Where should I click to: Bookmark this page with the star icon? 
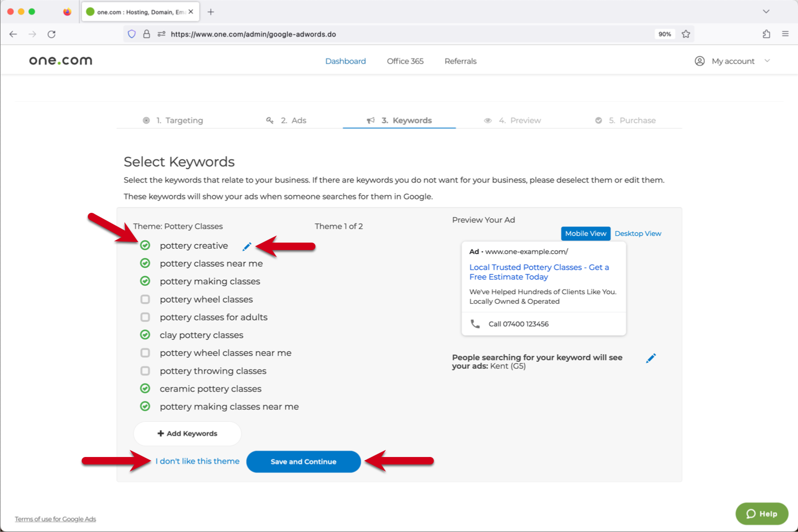686,34
